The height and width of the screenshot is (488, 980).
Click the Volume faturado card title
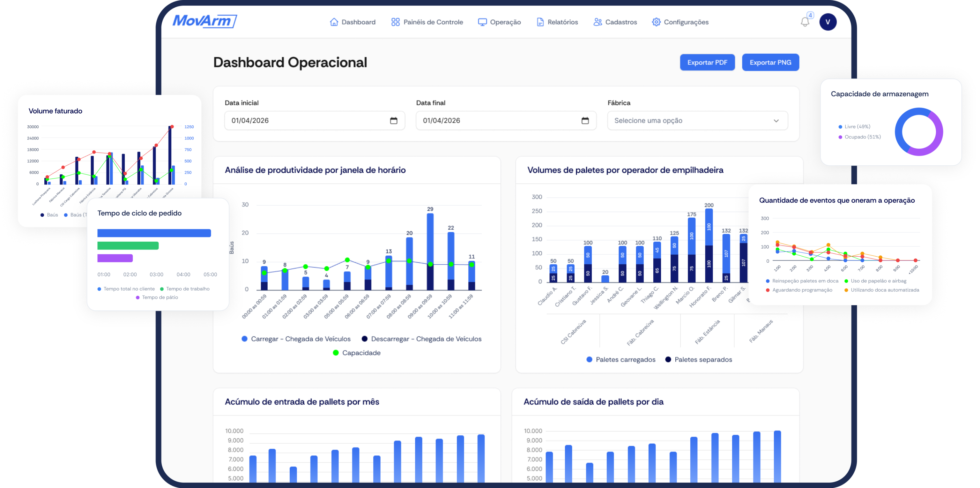(x=56, y=111)
